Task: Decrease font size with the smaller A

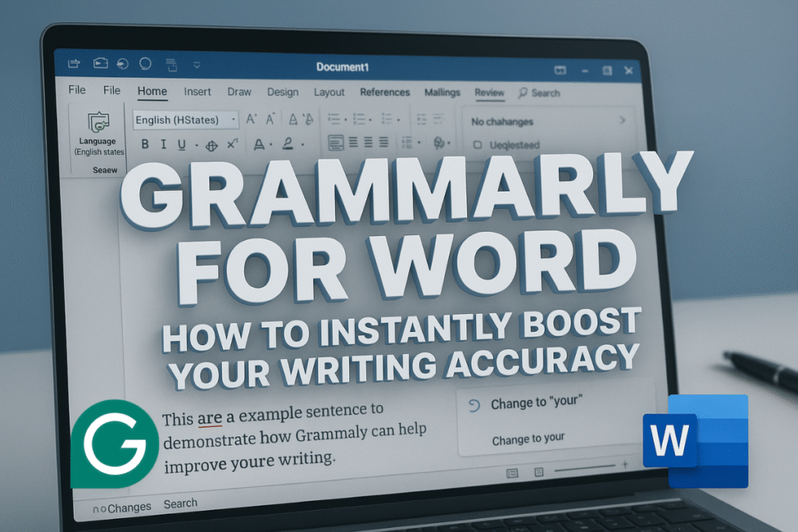Action: click(270, 119)
